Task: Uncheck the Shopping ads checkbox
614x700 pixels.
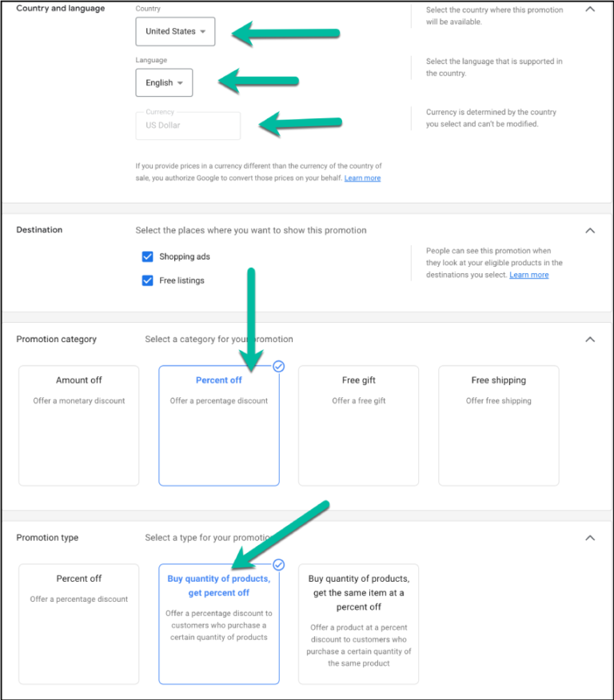Action: [x=147, y=257]
